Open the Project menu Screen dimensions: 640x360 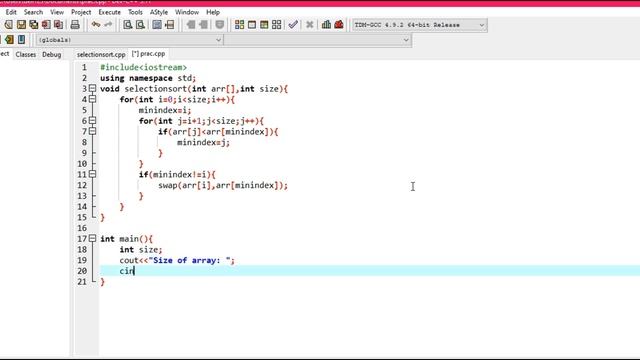[x=81, y=12]
